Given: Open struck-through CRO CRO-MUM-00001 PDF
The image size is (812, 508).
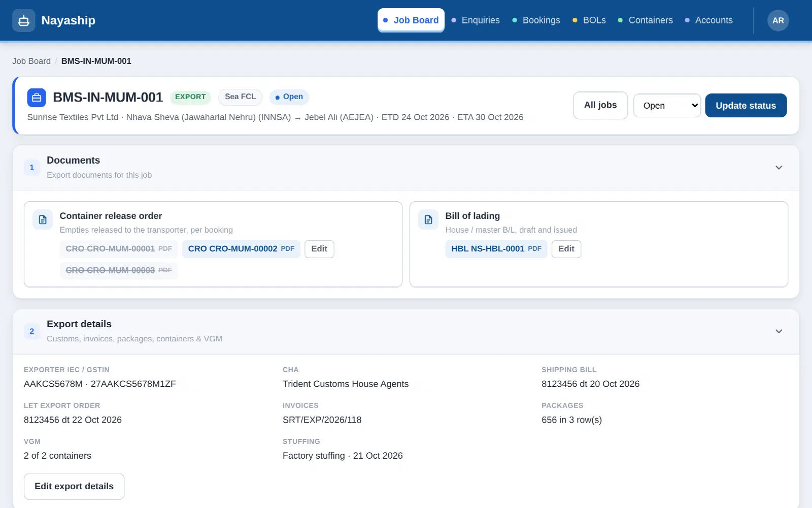Looking at the screenshot, I should pos(119,249).
